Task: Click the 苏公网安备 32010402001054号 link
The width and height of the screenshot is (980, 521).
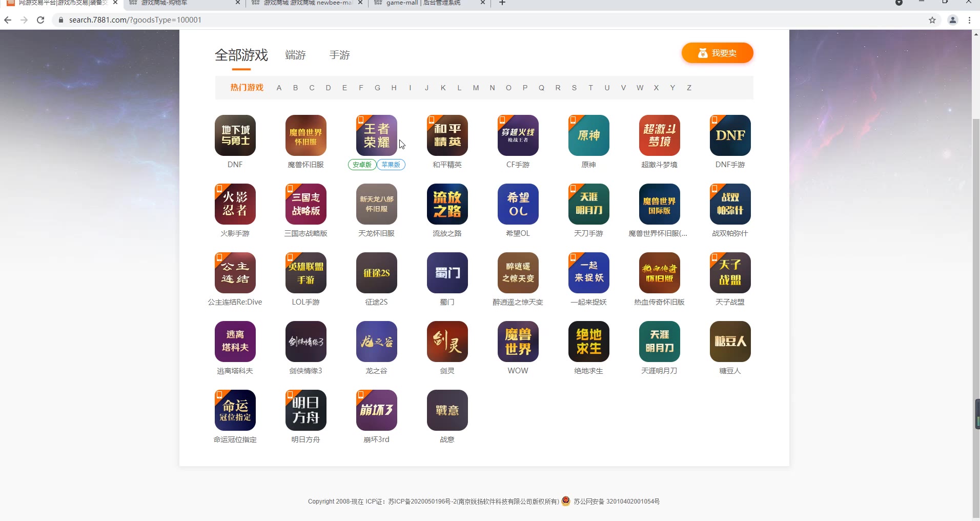Action: [617, 502]
